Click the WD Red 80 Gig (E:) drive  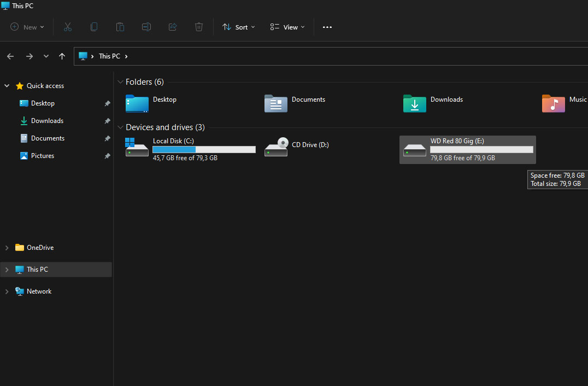[x=467, y=149]
